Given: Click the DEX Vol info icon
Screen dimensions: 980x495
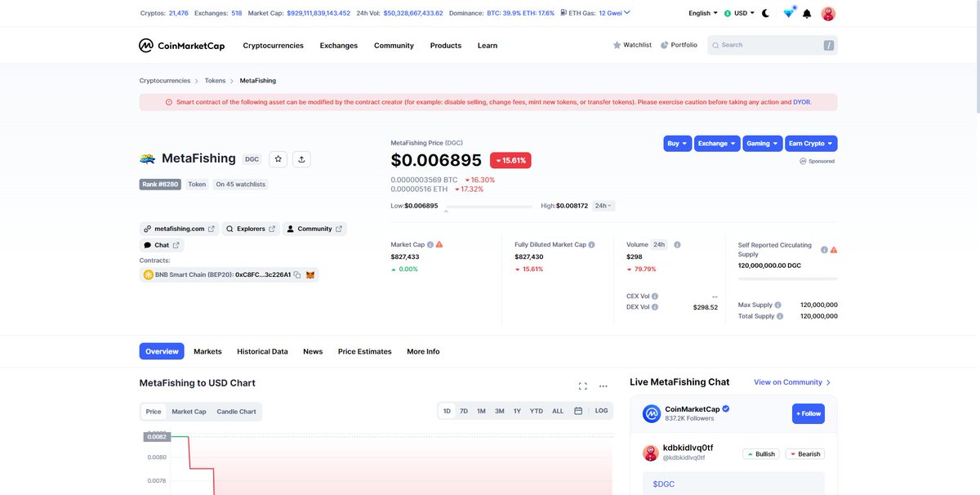Looking at the screenshot, I should pyautogui.click(x=655, y=307).
